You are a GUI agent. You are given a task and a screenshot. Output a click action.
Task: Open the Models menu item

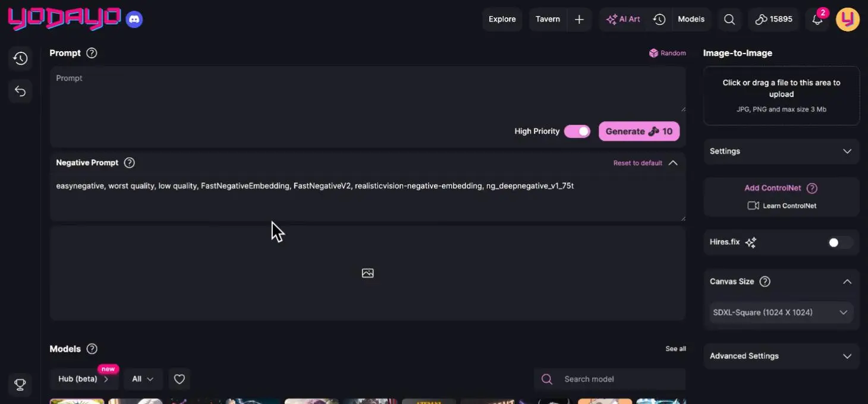691,20
